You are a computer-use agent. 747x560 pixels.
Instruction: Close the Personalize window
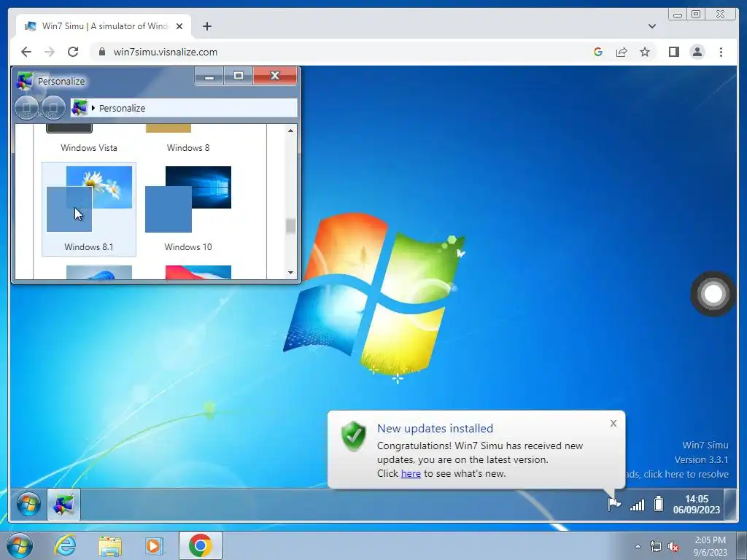[x=275, y=76]
